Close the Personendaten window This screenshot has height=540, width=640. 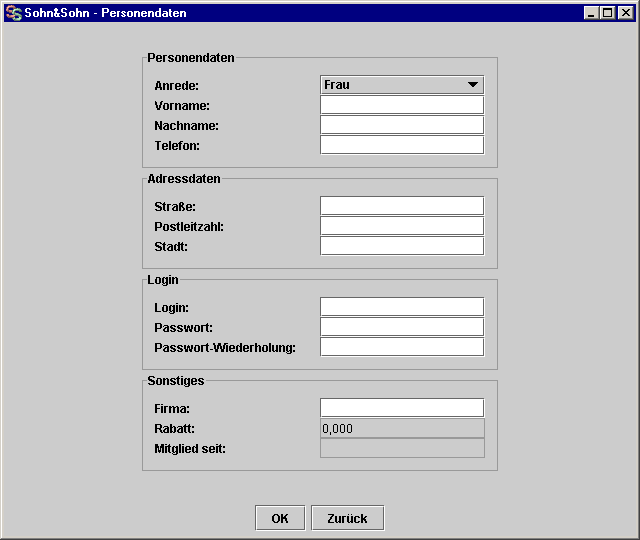pyautogui.click(x=626, y=13)
